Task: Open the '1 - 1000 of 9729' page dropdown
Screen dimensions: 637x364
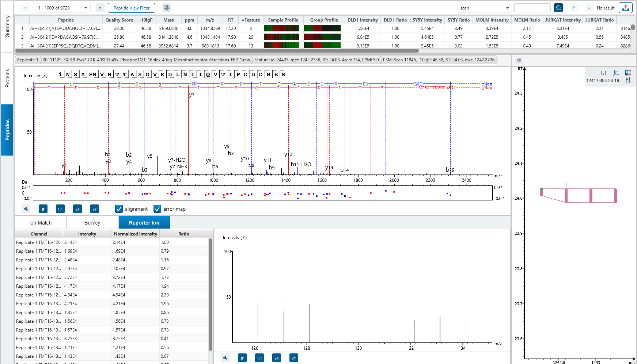Action: [x=62, y=7]
